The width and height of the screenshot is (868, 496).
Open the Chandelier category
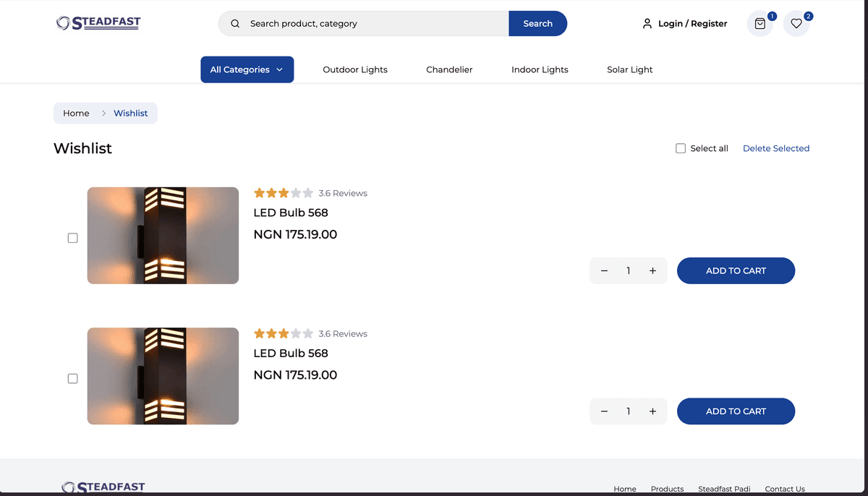tap(449, 69)
